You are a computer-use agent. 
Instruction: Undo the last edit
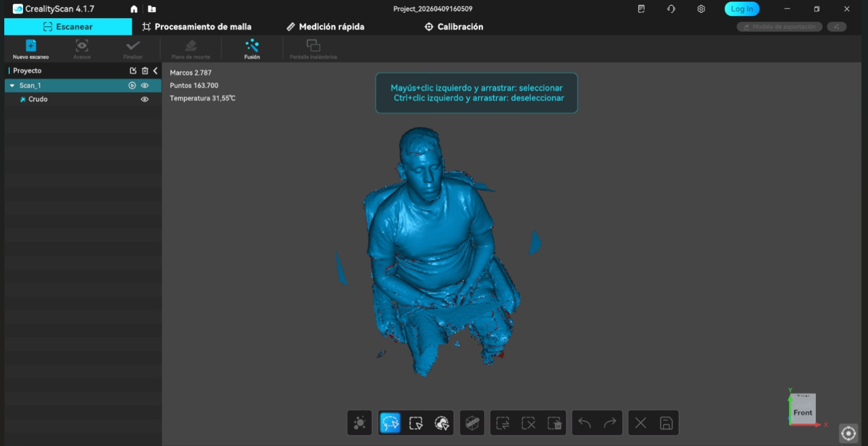coord(585,423)
